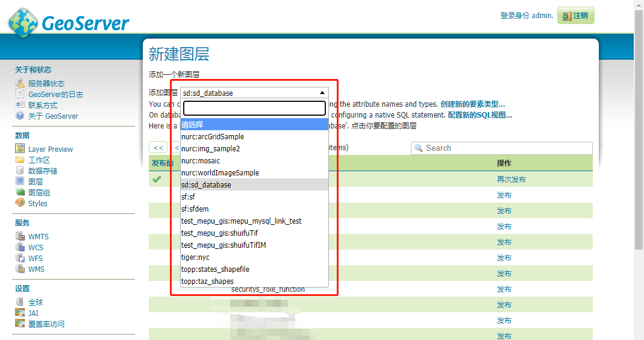The image size is (644, 340).
Task: Click the first page << button
Action: [x=158, y=148]
